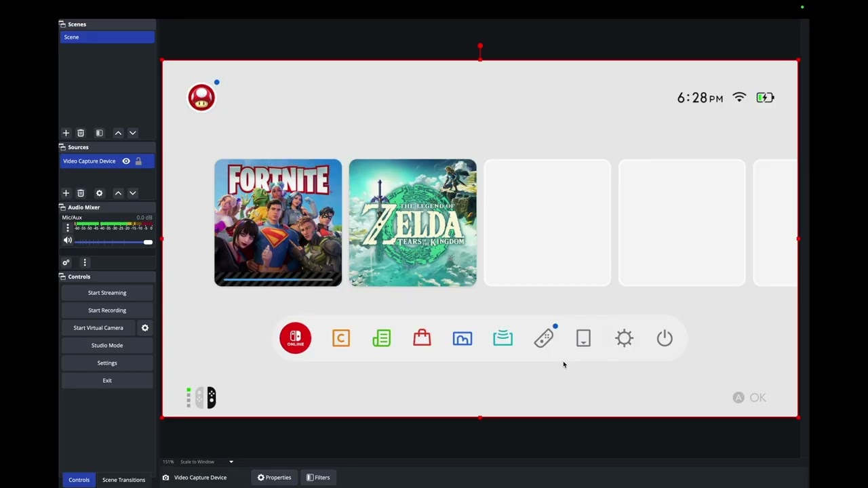Mute the Mic/Aux speaker icon

coord(67,241)
